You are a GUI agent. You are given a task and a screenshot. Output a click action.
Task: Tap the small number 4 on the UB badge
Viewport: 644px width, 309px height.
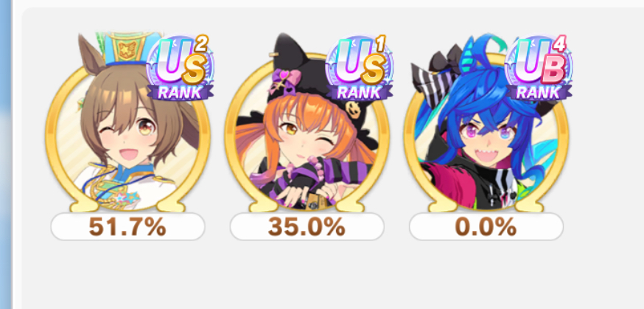pyautogui.click(x=559, y=44)
